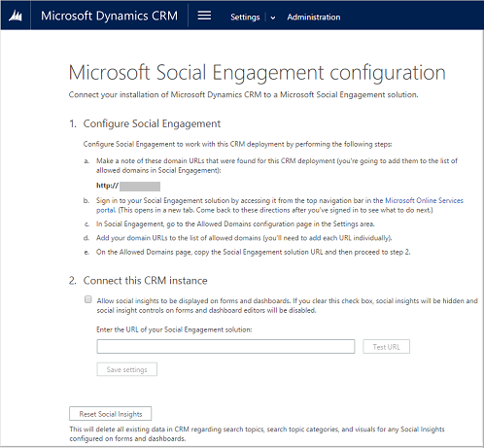Click the greyed-out domain URL after http://
The height and width of the screenshot is (448, 484).
click(x=140, y=187)
